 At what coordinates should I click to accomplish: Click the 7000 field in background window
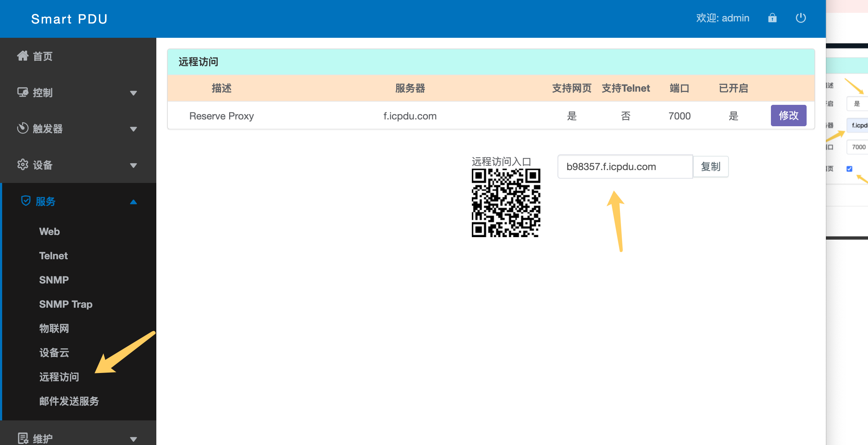point(858,147)
